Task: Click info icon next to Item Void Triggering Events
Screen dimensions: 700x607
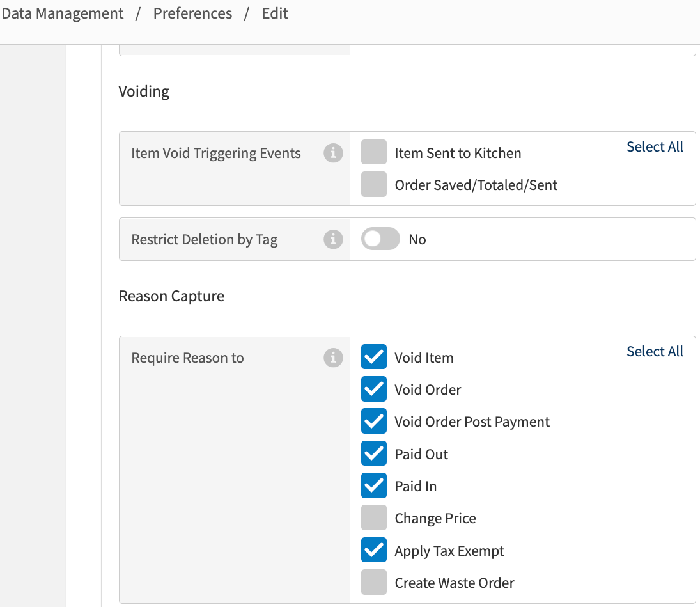Action: pyautogui.click(x=333, y=154)
